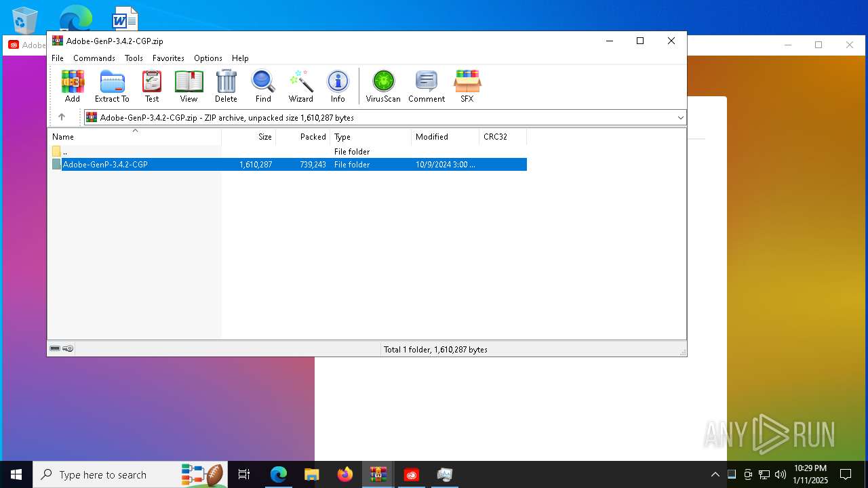Sort by the Modified column header
Screen dimensions: 868x488
(x=446, y=136)
